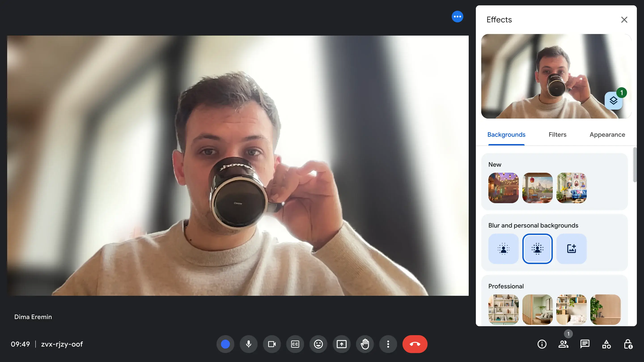Close the Effects panel
The image size is (644, 362).
624,20
